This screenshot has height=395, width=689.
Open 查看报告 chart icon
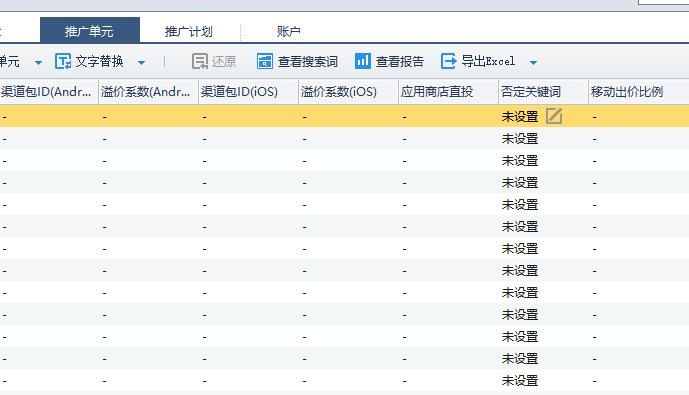tap(363, 61)
